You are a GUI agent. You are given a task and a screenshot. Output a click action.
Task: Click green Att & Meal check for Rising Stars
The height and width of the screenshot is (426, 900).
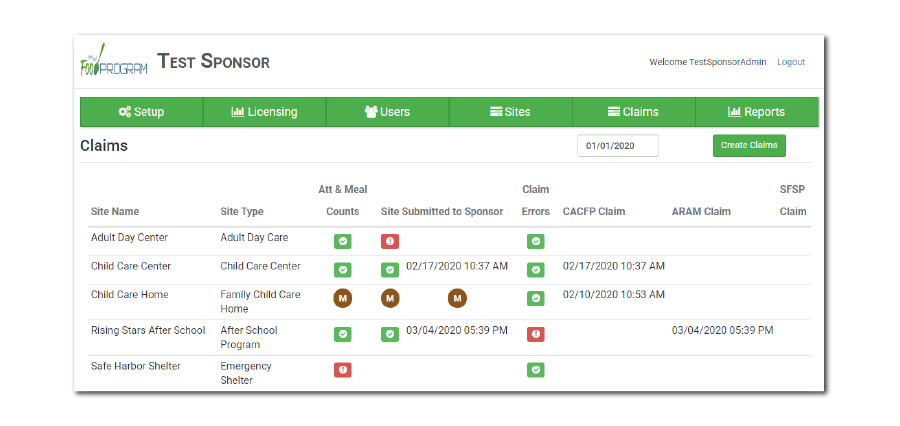(x=342, y=334)
